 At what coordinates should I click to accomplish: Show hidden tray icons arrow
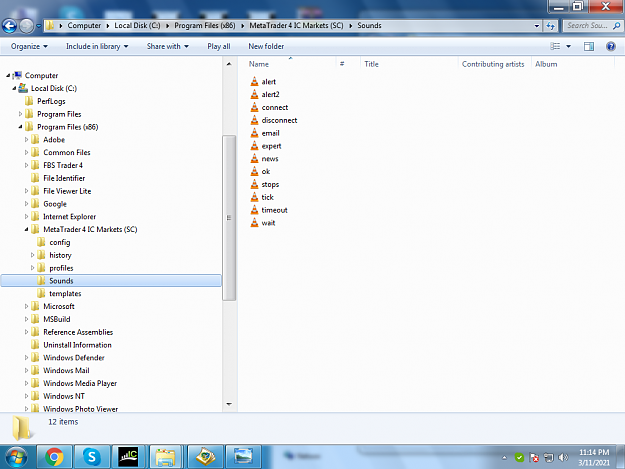(504, 458)
